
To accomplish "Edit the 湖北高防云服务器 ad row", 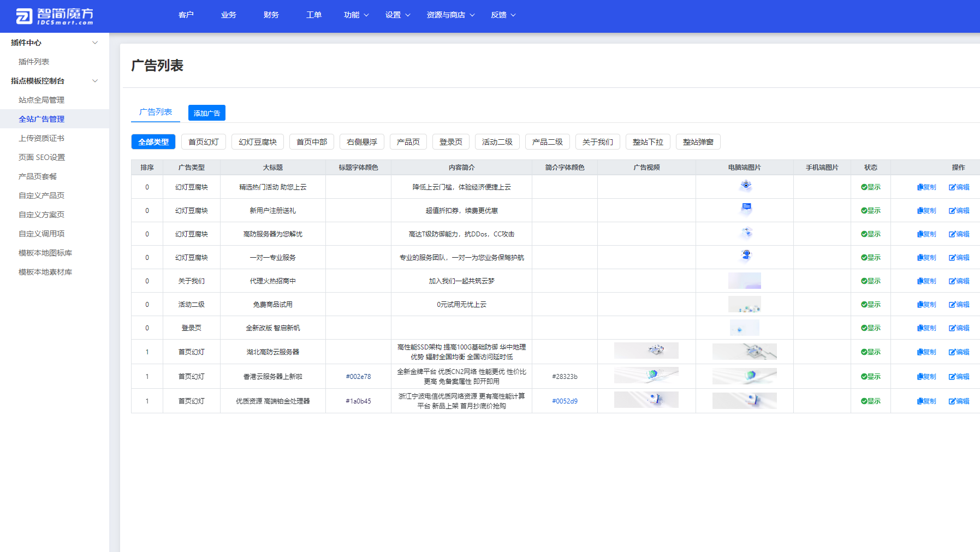I will (959, 352).
